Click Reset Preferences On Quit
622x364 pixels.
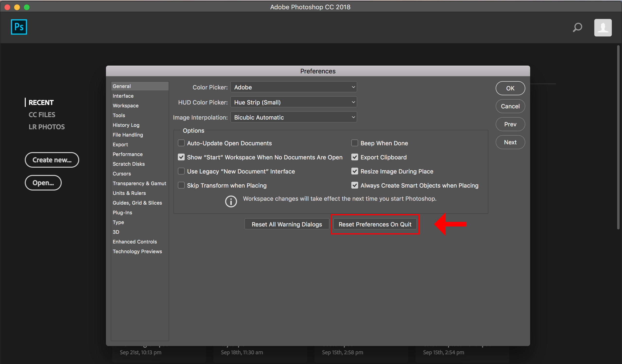point(375,224)
